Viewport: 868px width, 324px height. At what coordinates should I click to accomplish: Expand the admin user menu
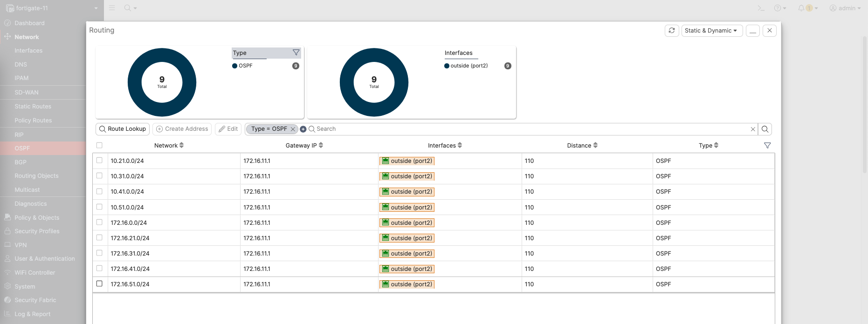click(x=845, y=8)
